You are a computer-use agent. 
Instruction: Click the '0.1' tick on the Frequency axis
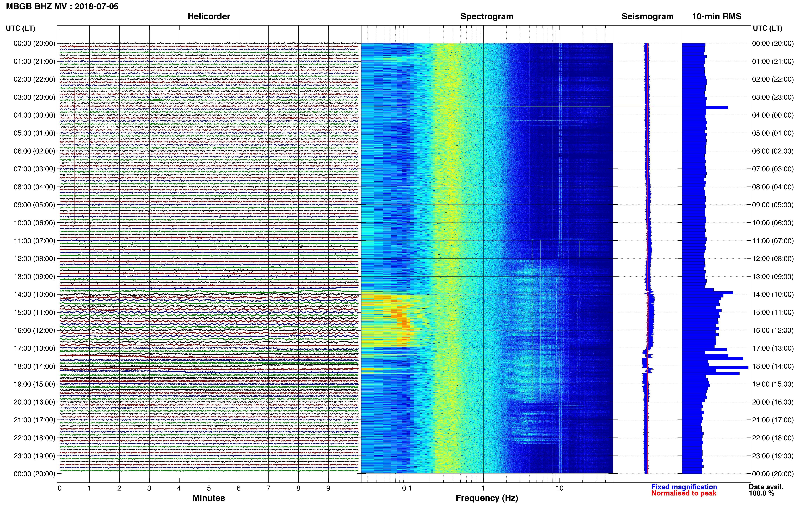coord(407,488)
